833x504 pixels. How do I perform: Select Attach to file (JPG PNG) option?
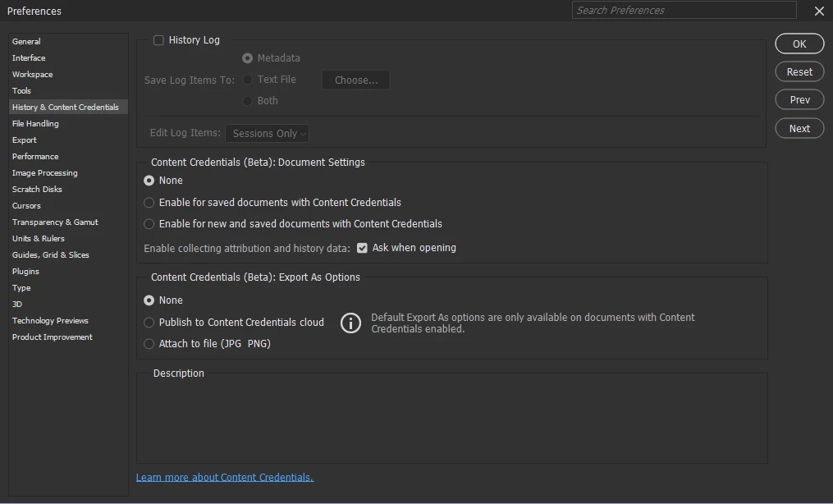tap(149, 344)
